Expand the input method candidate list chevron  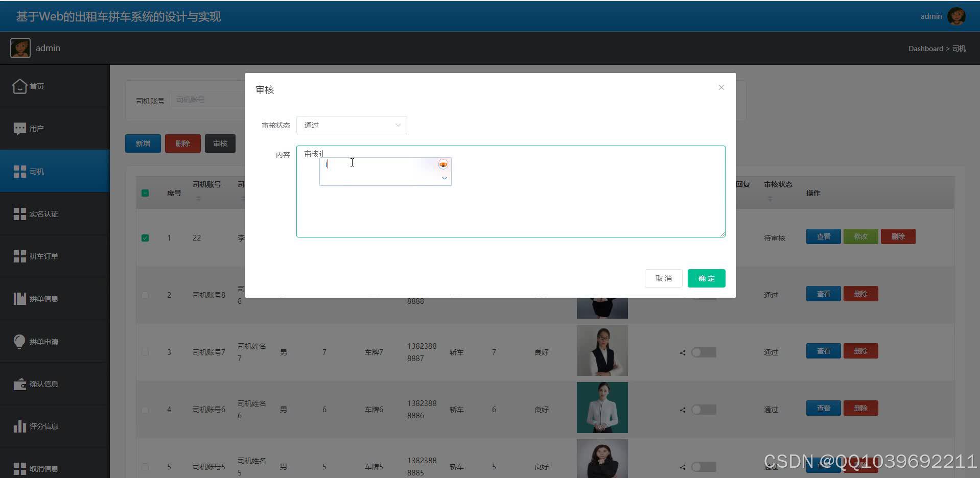point(445,178)
